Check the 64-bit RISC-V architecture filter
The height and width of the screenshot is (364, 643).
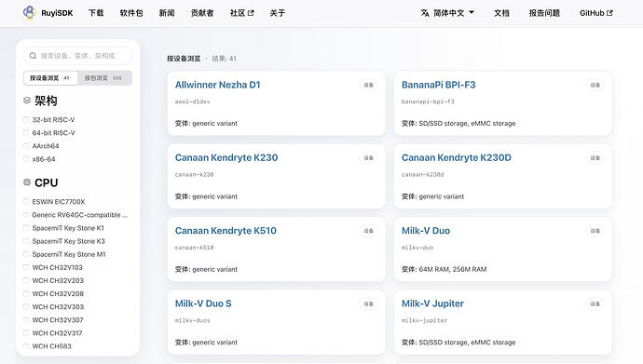tap(26, 133)
